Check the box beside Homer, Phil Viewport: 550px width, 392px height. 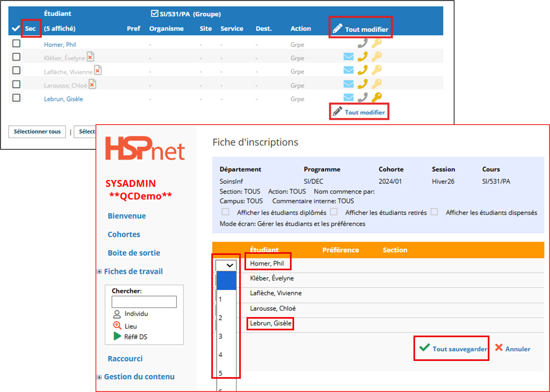pyautogui.click(x=16, y=43)
